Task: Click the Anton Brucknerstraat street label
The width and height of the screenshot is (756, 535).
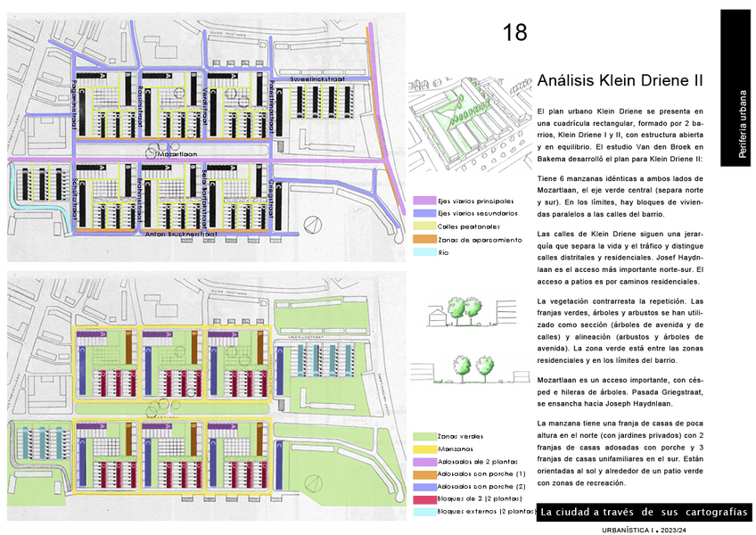Action: coord(181,234)
